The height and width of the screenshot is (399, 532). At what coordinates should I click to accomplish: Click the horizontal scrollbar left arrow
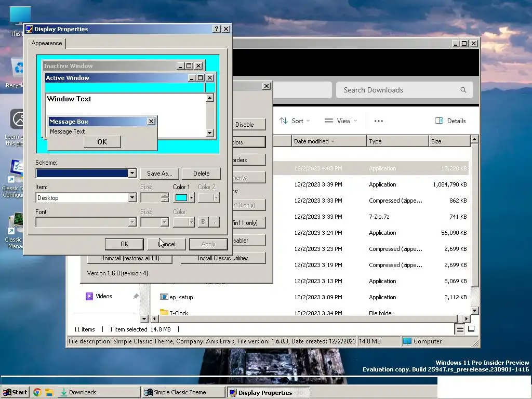point(155,318)
